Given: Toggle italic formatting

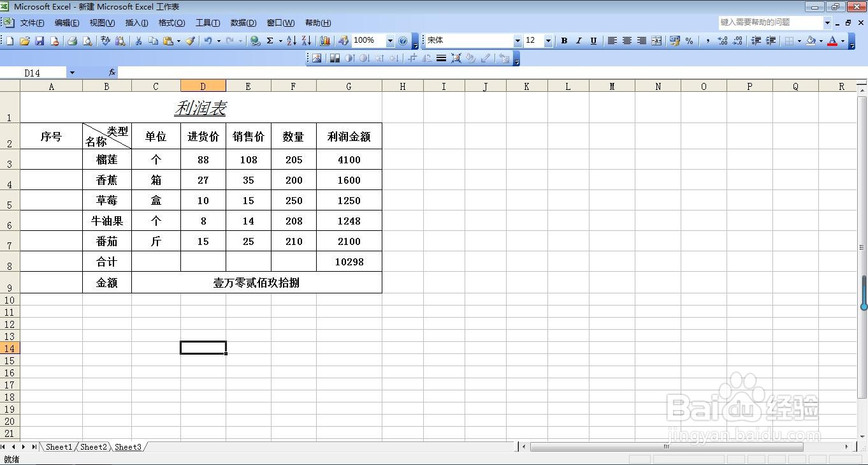Looking at the screenshot, I should coord(579,40).
